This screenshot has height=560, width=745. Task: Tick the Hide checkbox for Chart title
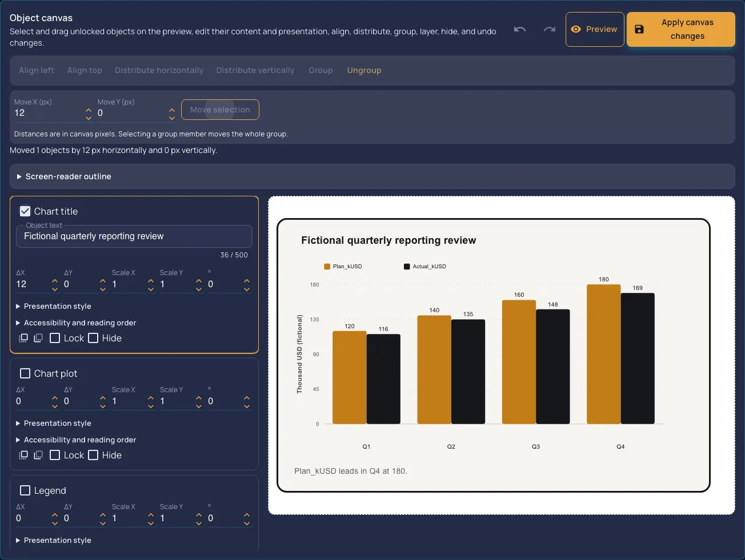93,338
